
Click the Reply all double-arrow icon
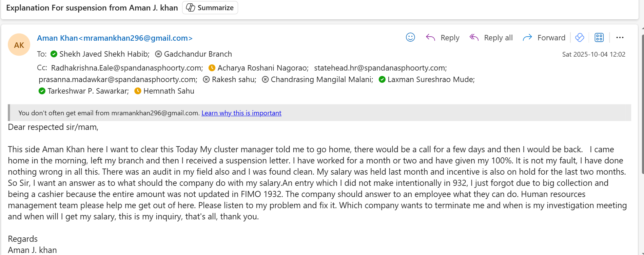pyautogui.click(x=474, y=37)
